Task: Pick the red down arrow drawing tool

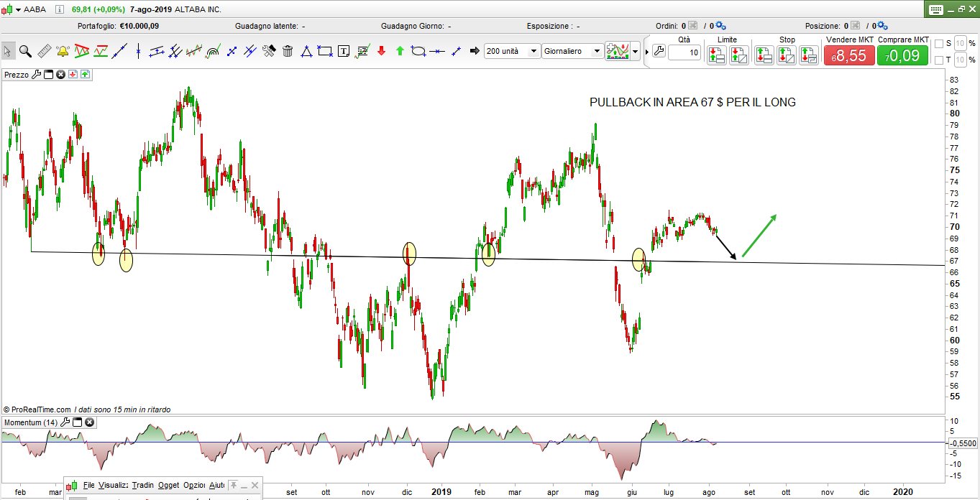Action: coord(381,51)
